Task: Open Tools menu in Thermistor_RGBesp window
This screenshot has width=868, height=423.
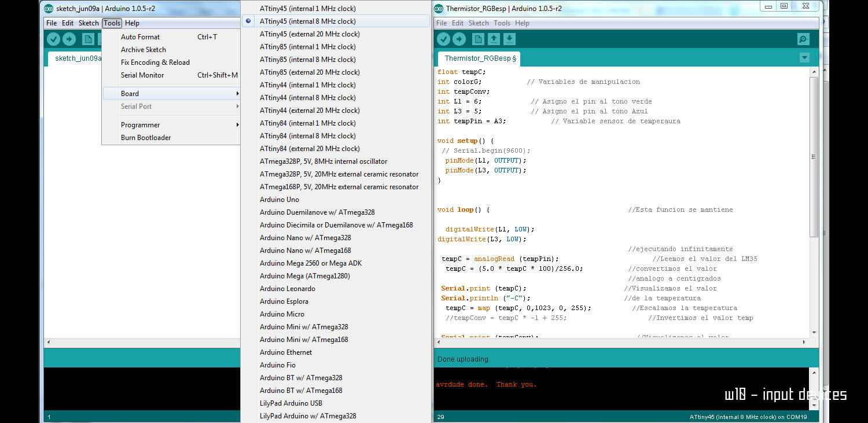Action: [x=502, y=23]
